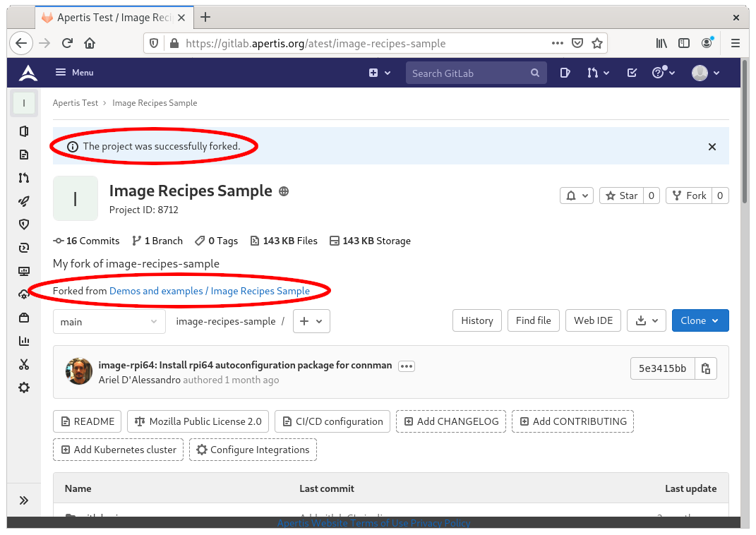Open Settings gear icon in the sidebar
Screen dimensions: 756x535
pos(23,387)
